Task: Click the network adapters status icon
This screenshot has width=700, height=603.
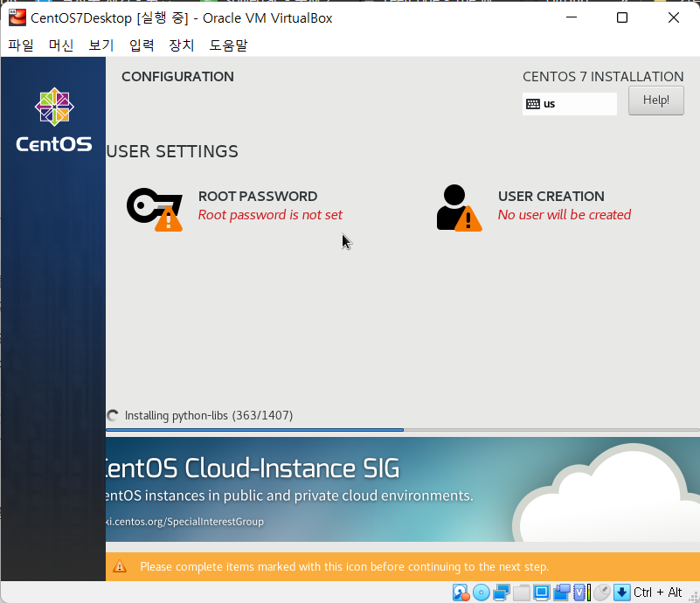Action: pyautogui.click(x=501, y=593)
